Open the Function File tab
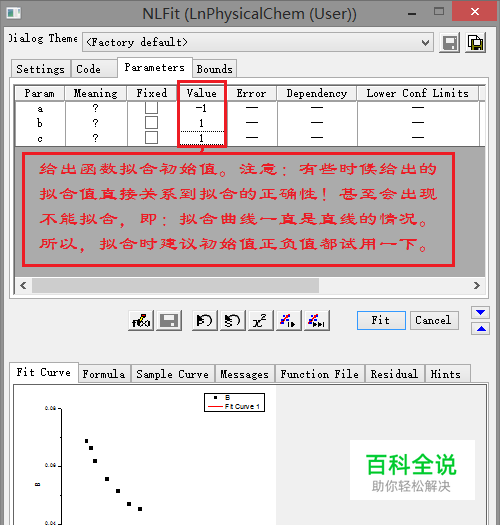The height and width of the screenshot is (525, 500). pyautogui.click(x=319, y=374)
